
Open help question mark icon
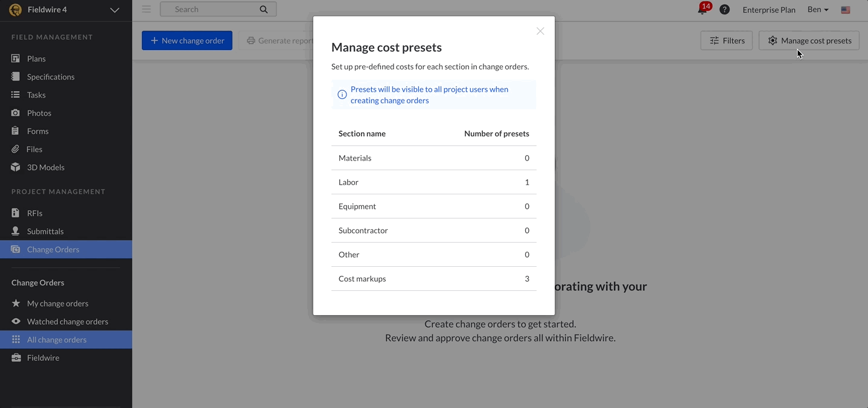click(x=724, y=10)
